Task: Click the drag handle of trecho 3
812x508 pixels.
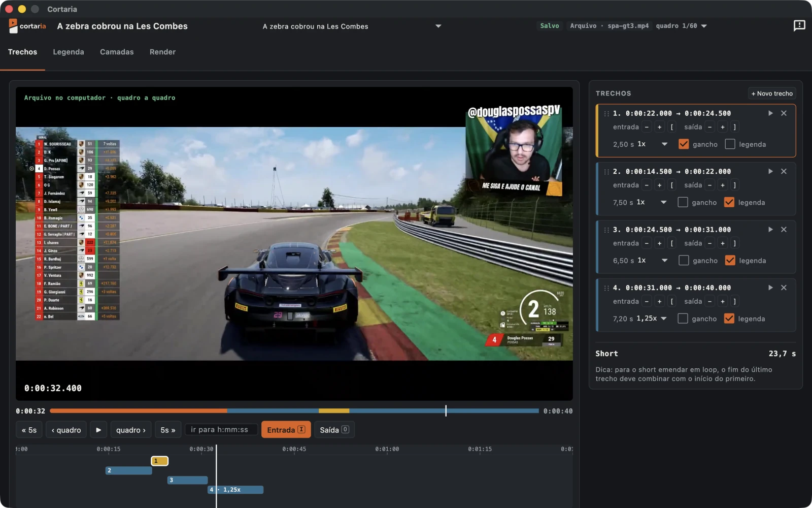Action: 606,230
